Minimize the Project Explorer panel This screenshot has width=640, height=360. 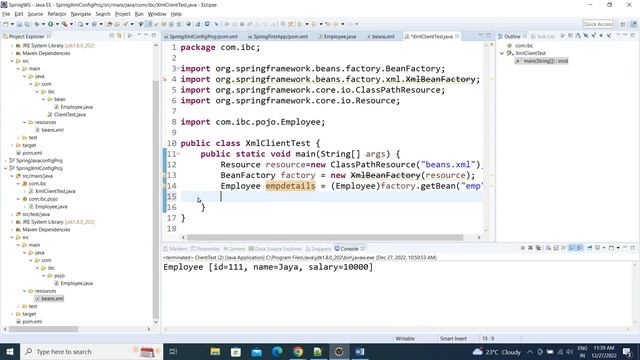146,36
